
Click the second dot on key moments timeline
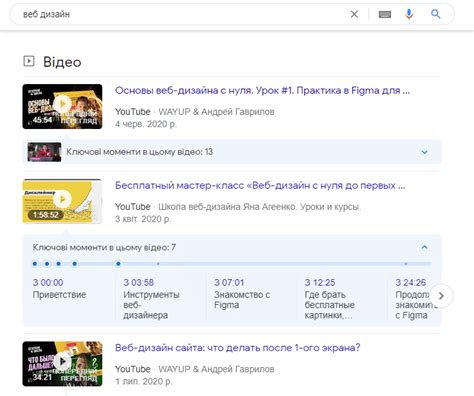[x=47, y=264]
